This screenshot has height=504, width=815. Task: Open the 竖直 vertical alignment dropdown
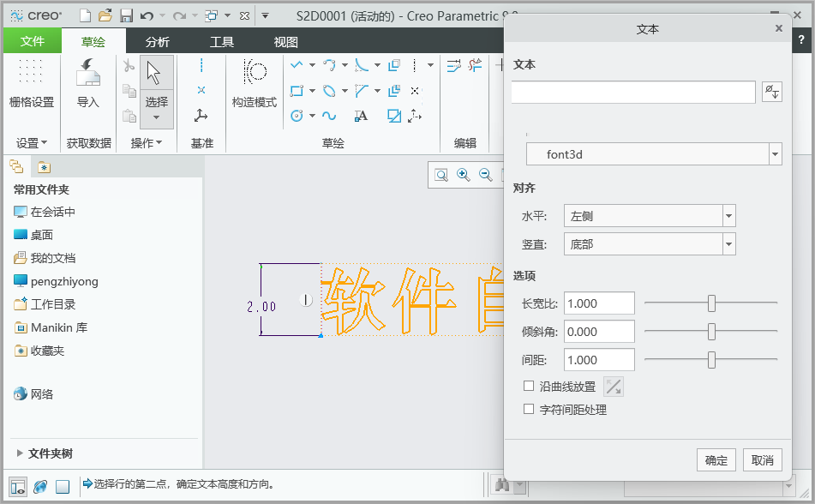click(x=728, y=243)
